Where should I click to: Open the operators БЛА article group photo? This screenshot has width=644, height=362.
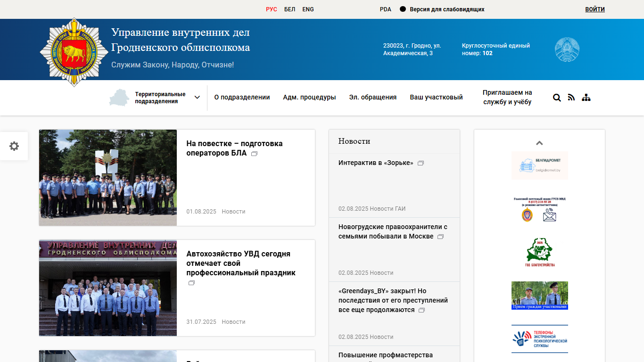pyautogui.click(x=108, y=178)
